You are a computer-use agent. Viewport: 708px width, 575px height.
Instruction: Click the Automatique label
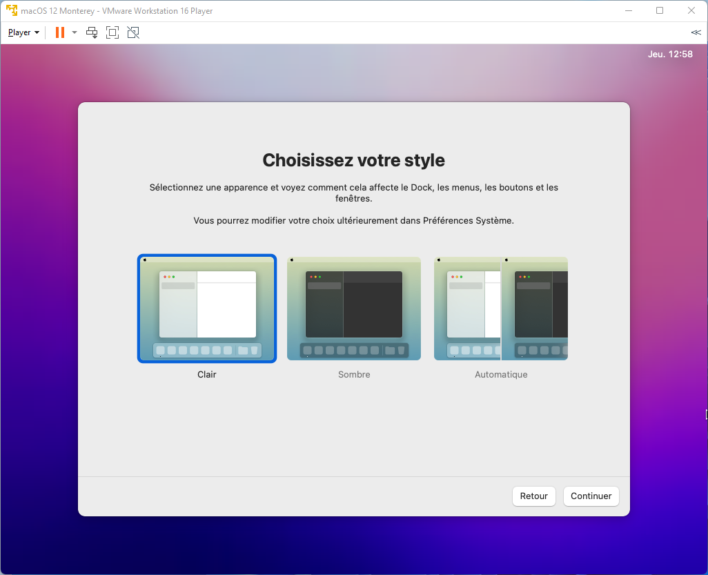(501, 374)
